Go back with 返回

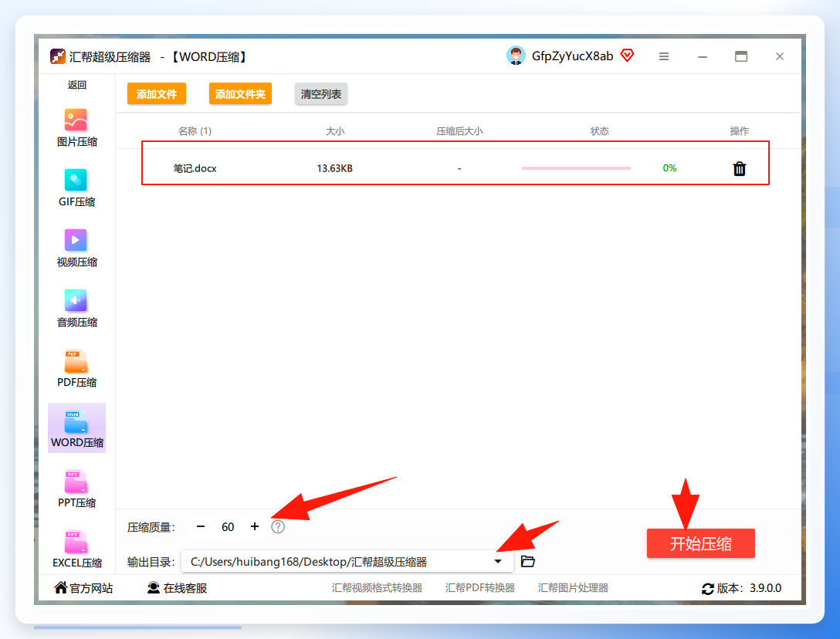(x=76, y=85)
